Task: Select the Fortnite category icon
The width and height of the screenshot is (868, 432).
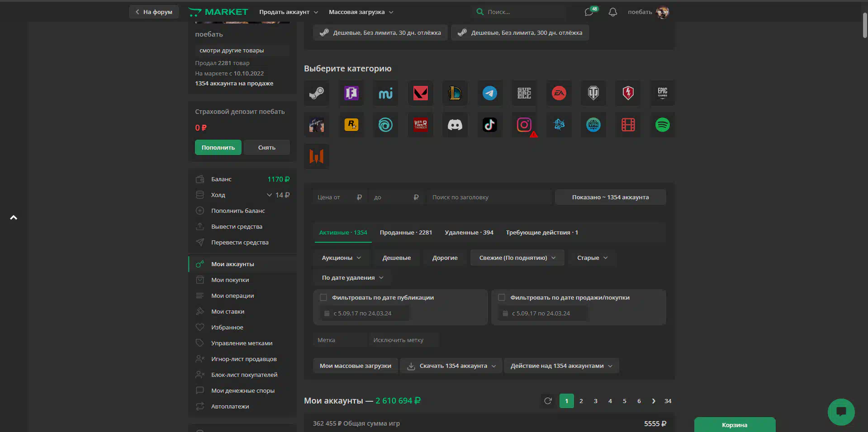Action: (351, 93)
